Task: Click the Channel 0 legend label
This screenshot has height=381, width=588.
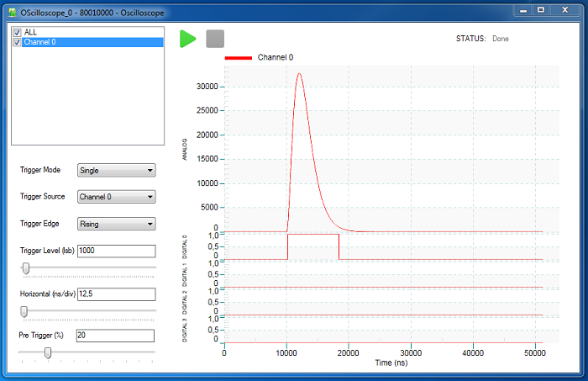Action: pyautogui.click(x=276, y=57)
